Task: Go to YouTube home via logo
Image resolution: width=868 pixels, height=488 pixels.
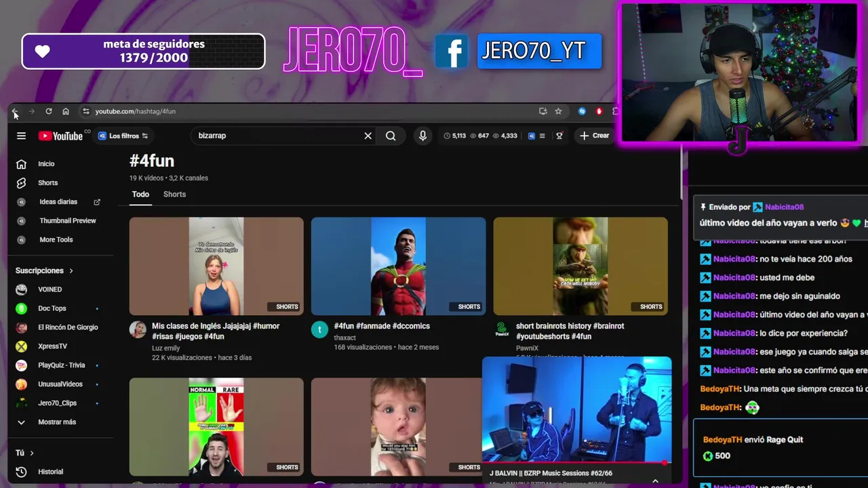Action: point(61,136)
